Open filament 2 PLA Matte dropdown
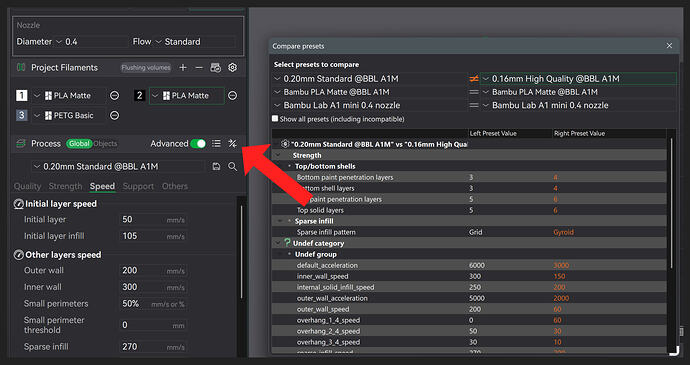Image resolution: width=690 pixels, height=365 pixels. (187, 96)
